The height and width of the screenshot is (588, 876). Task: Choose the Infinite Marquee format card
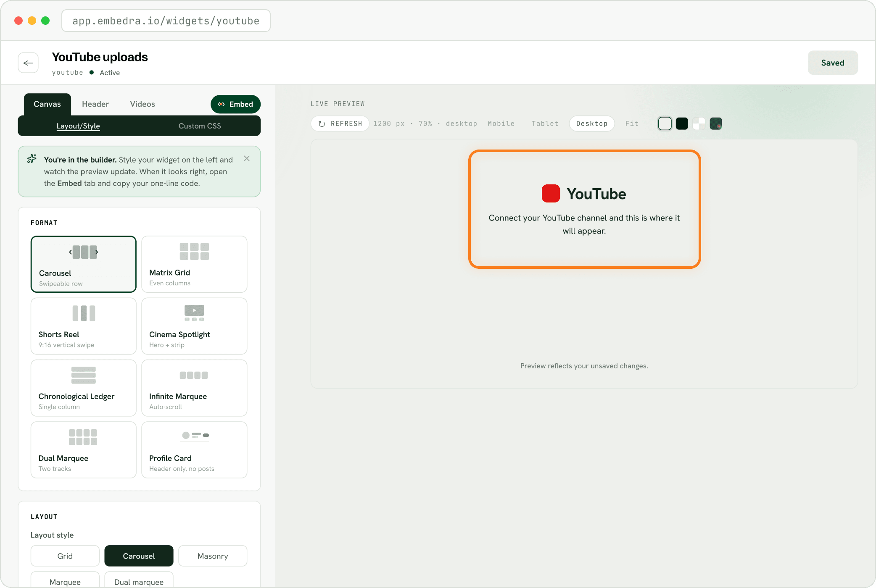coord(194,388)
